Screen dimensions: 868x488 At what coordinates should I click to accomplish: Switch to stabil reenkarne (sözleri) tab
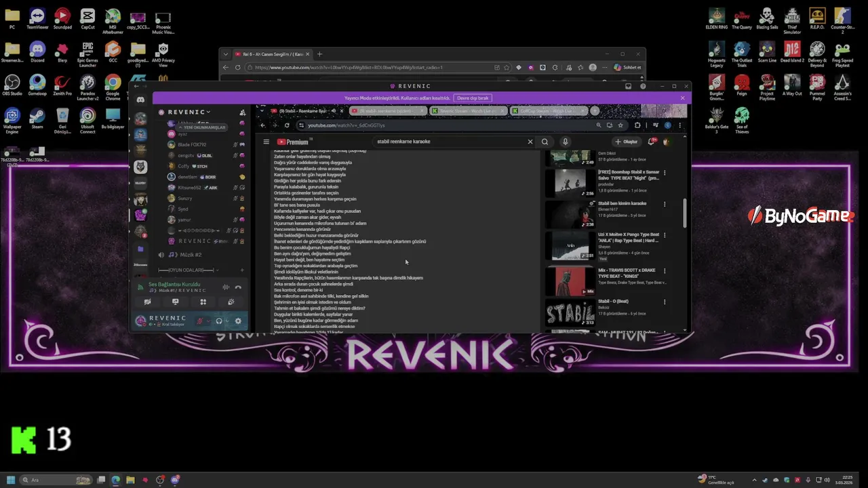(x=388, y=110)
